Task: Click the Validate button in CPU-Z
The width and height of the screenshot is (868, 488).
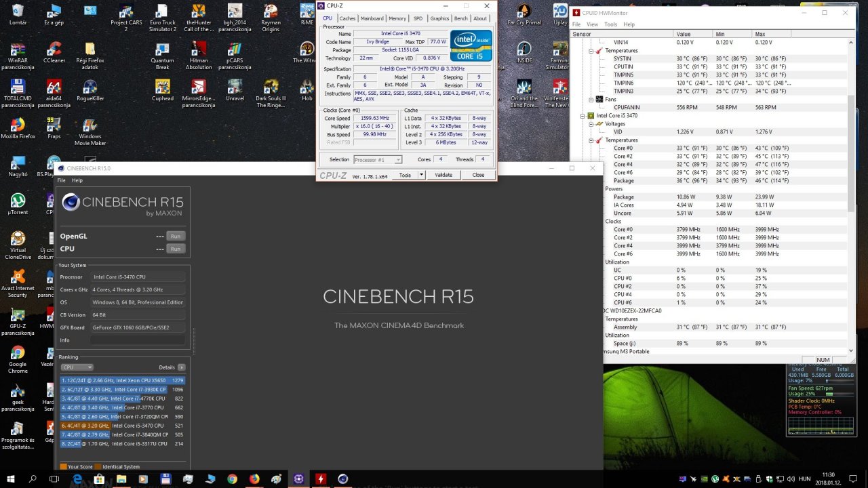Action: [443, 175]
